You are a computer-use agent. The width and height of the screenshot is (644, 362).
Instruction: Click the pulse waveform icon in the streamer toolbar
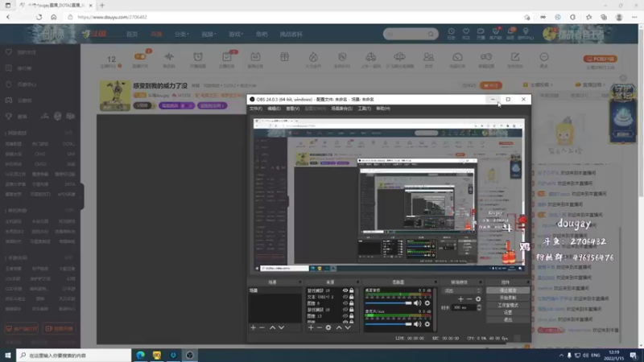[x=169, y=56]
